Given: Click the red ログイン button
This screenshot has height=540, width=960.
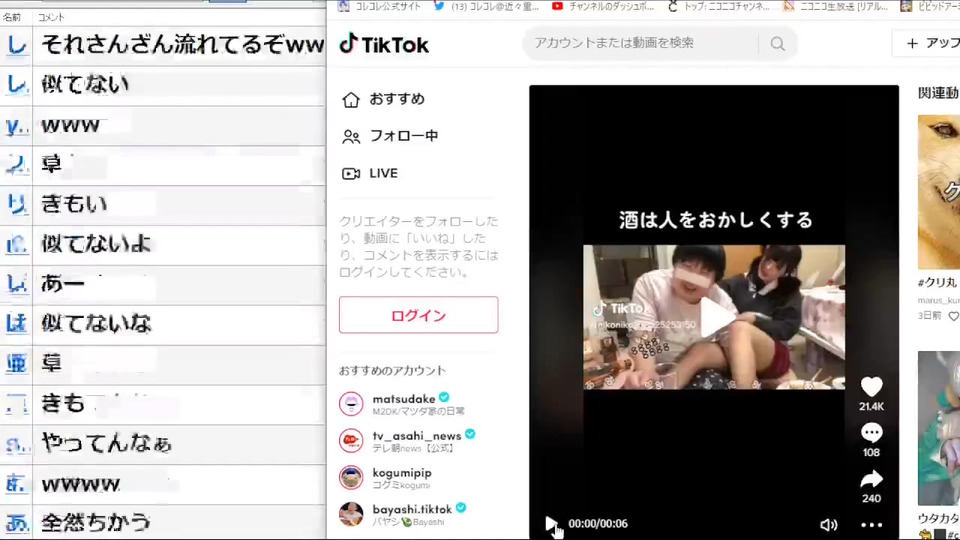Looking at the screenshot, I should coord(419,315).
